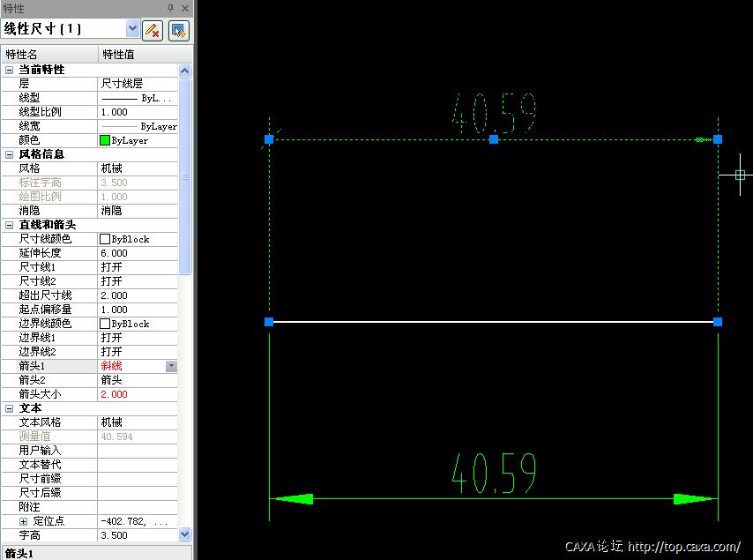Close the 特性 properties panel
The height and width of the screenshot is (560, 753).
point(185,8)
